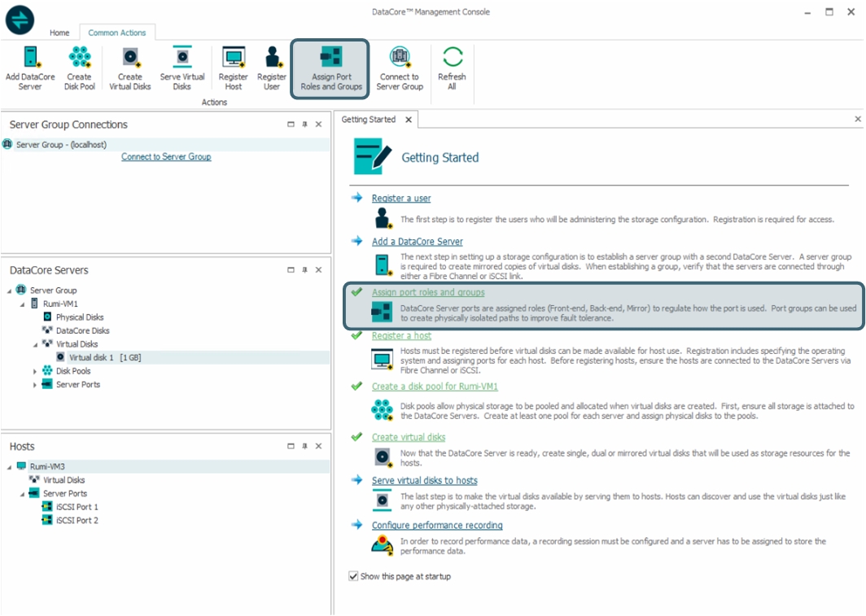Collapse the Rumi-VM3 host node
Image resolution: width=866 pixels, height=616 pixels.
[x=9, y=467]
